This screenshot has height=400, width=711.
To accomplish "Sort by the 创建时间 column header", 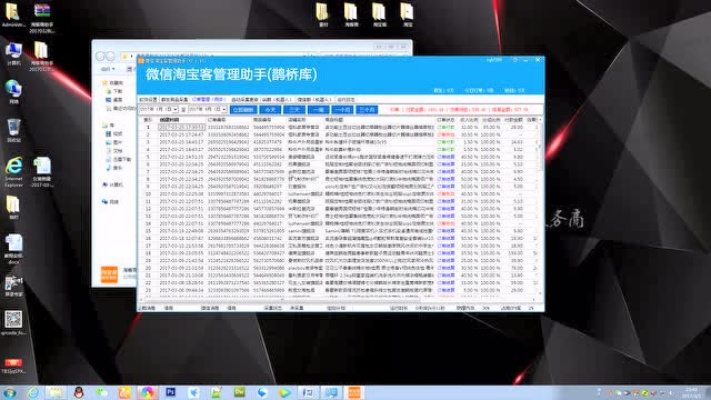I will [x=169, y=120].
